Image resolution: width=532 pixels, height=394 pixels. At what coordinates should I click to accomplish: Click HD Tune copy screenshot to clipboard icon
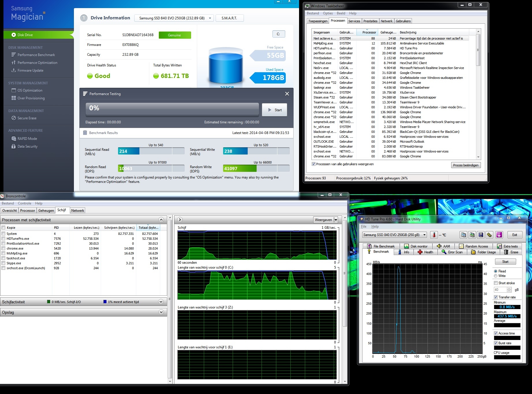pos(472,235)
